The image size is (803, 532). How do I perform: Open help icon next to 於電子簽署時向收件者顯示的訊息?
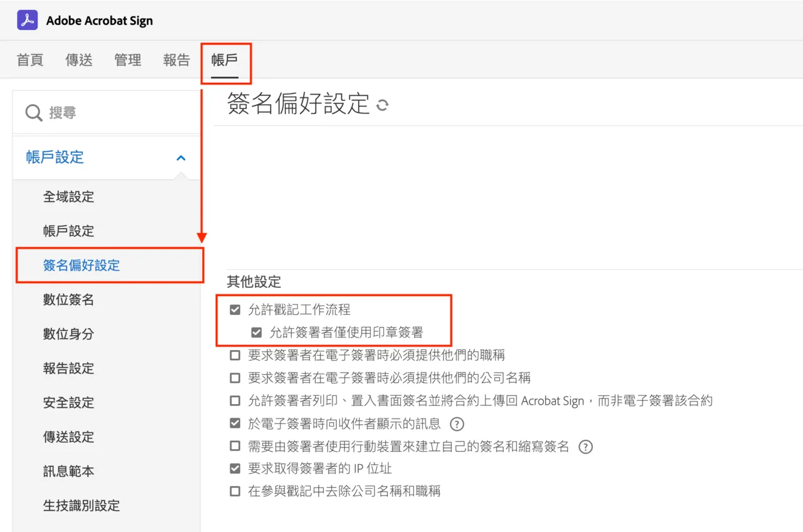click(x=457, y=424)
